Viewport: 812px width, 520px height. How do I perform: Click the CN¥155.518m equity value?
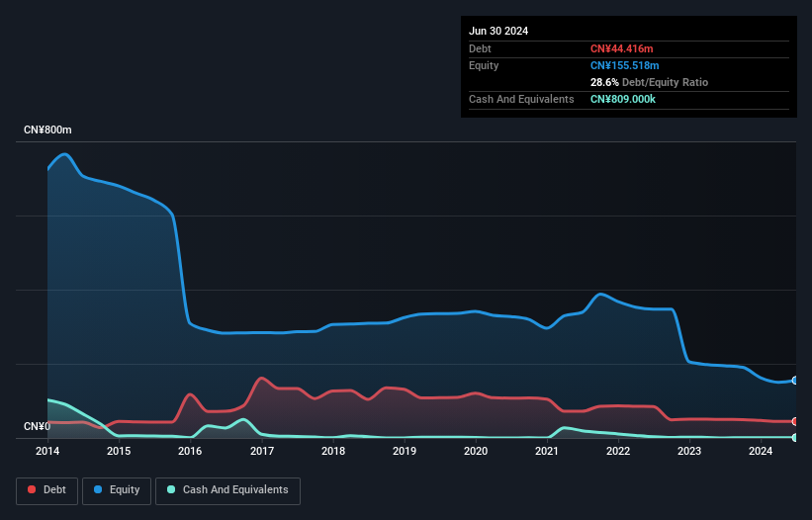click(x=624, y=65)
